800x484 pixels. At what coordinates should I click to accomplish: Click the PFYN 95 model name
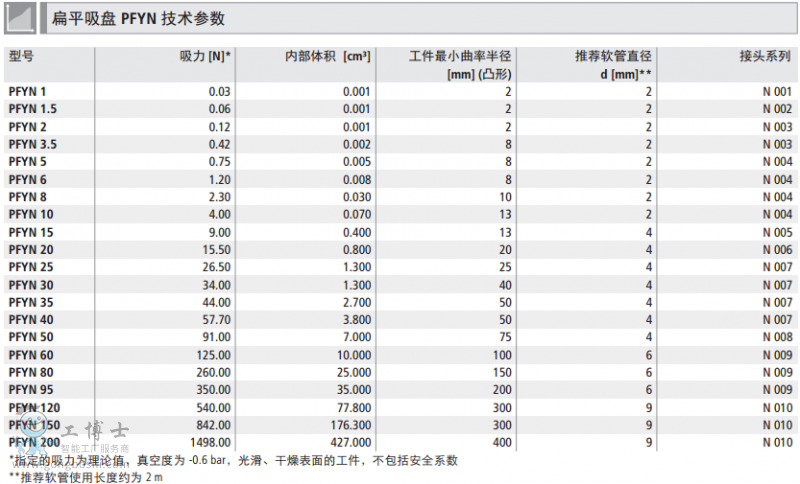[31, 390]
